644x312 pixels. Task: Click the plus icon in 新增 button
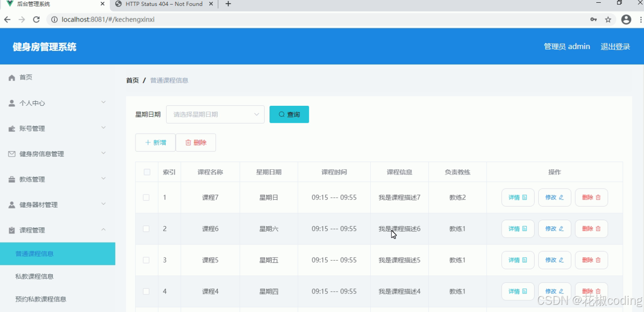coord(149,142)
